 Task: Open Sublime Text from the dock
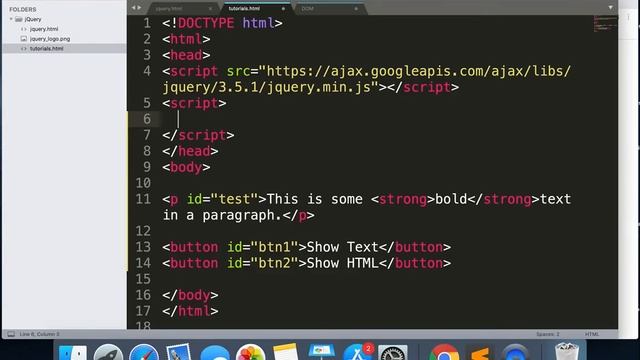click(x=480, y=353)
